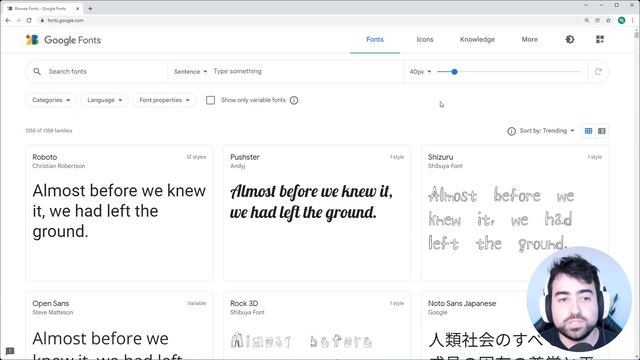Click the browser back arrow
The width and height of the screenshot is (640, 360).
pos(8,20)
